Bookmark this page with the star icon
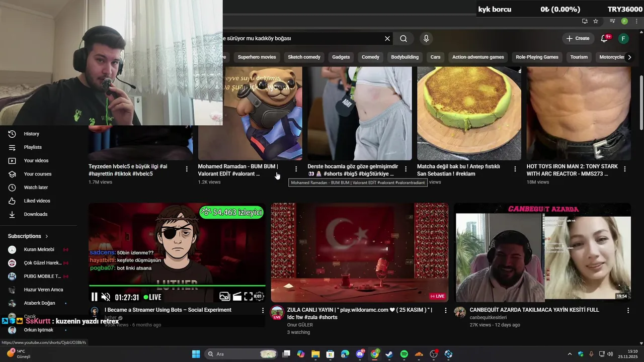Viewport: 644px width, 362px height. pos(596,21)
